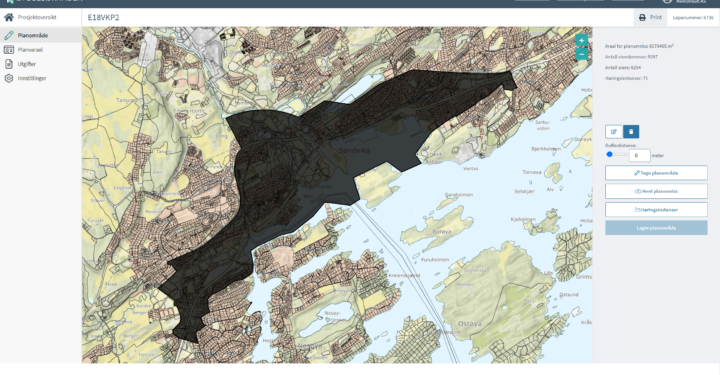Open the Utgifter section
This screenshot has height=375, width=720.
pyautogui.click(x=27, y=64)
